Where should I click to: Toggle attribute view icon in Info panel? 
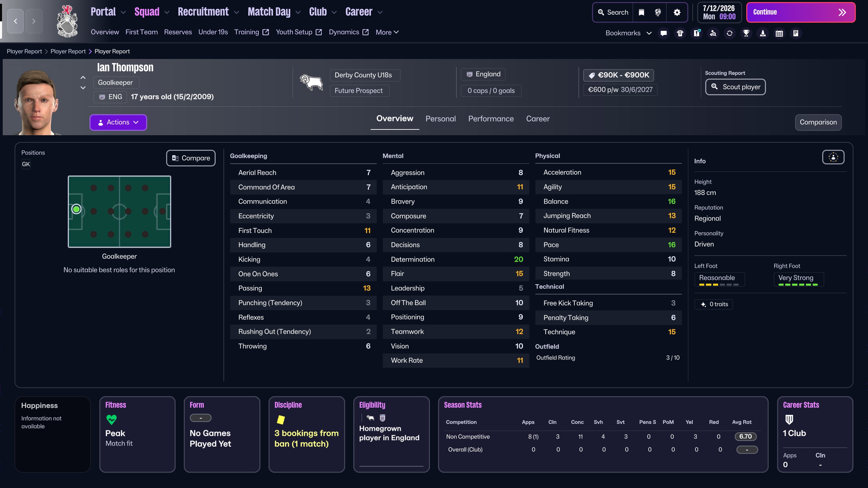[833, 157]
